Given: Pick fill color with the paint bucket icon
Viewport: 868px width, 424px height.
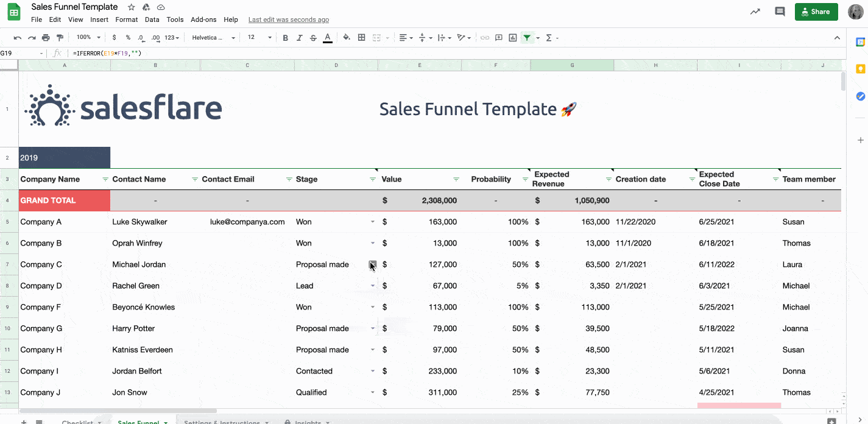Looking at the screenshot, I should point(347,38).
